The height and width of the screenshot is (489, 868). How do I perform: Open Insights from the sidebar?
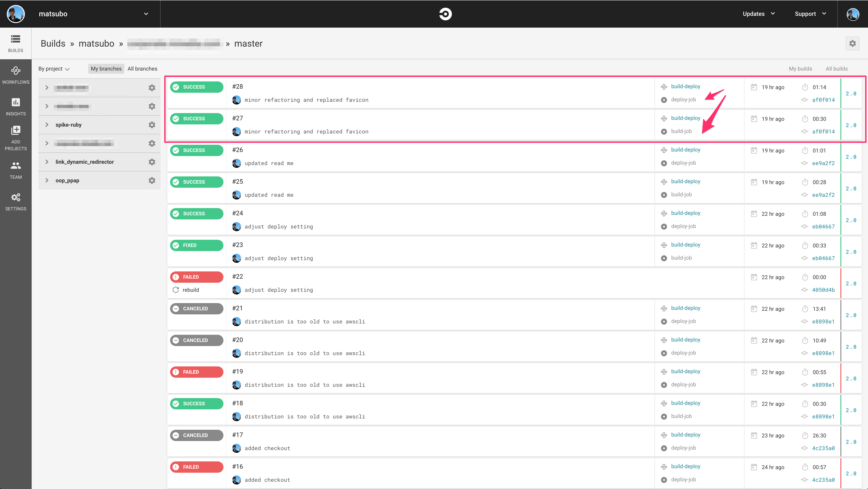tap(16, 106)
